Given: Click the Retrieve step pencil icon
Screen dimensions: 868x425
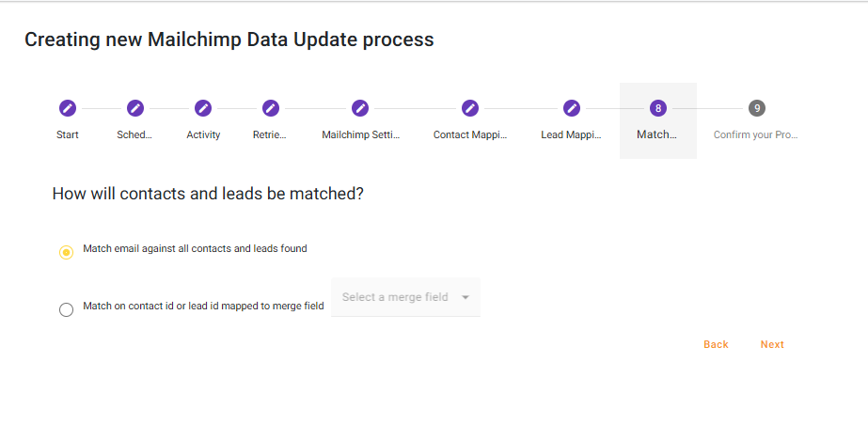Looking at the screenshot, I should pos(270,108).
